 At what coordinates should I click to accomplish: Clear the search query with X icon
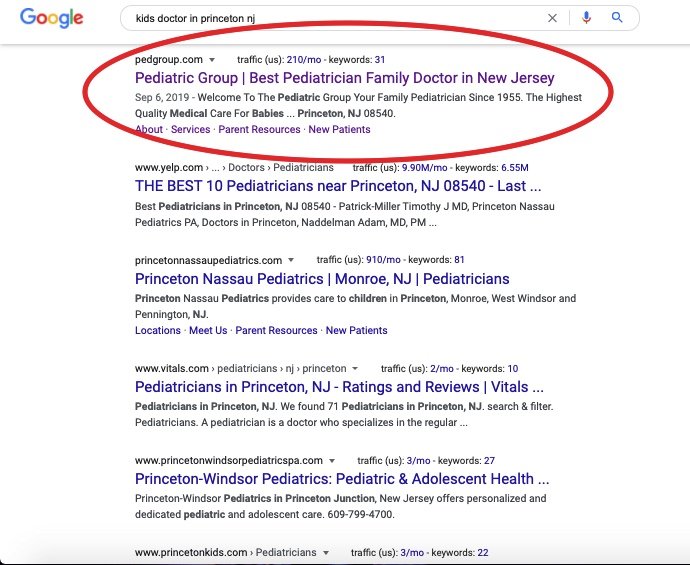pyautogui.click(x=552, y=18)
